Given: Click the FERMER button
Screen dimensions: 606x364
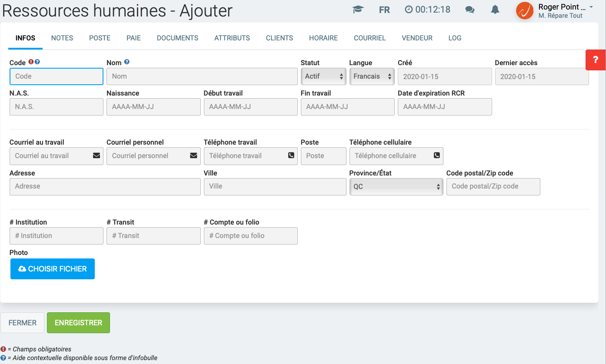Looking at the screenshot, I should click(x=23, y=323).
